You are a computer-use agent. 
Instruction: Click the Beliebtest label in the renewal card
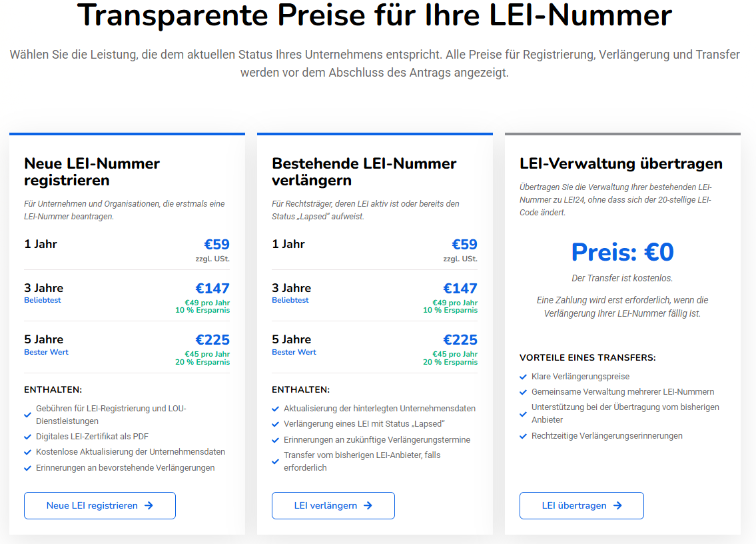pyautogui.click(x=290, y=300)
